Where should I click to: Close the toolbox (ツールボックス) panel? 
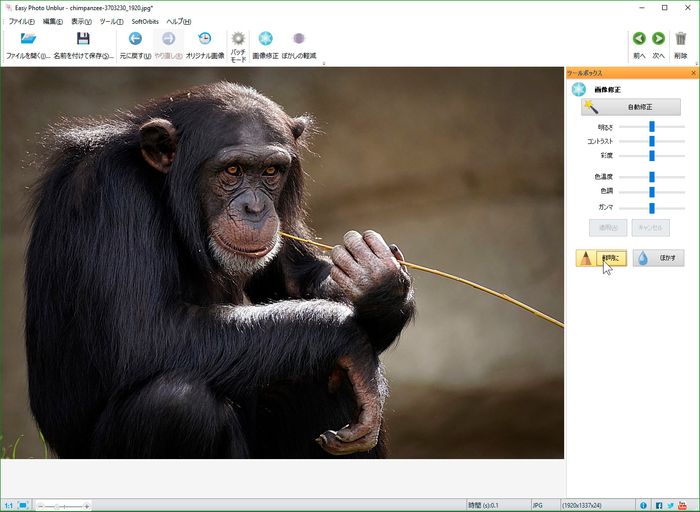693,74
